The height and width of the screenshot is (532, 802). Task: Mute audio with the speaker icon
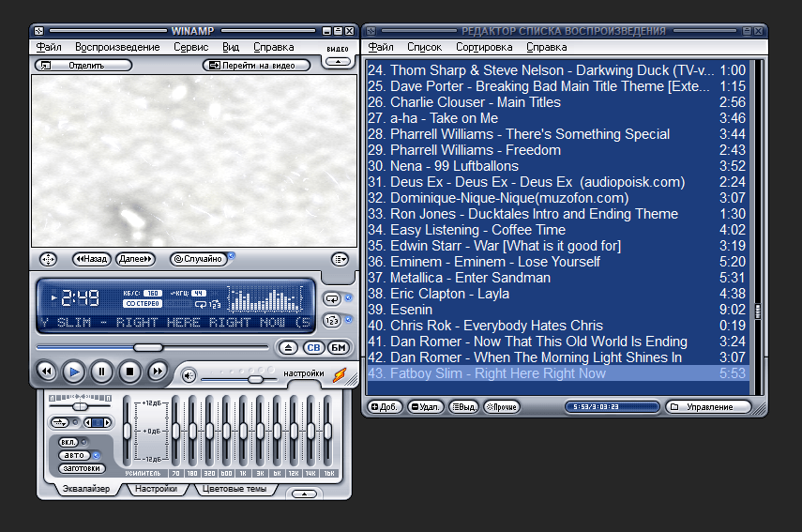(x=189, y=376)
